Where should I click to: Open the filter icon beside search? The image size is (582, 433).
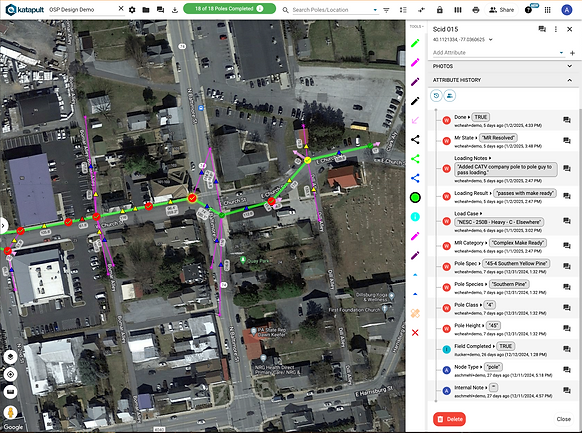pyautogui.click(x=386, y=10)
